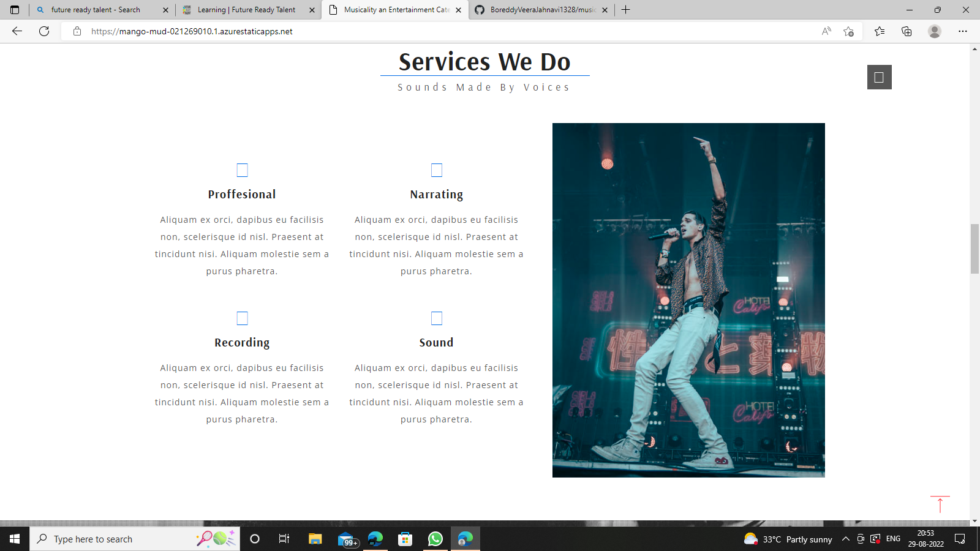Click the Windows Start button
This screenshot has height=551, width=980.
click(15, 539)
